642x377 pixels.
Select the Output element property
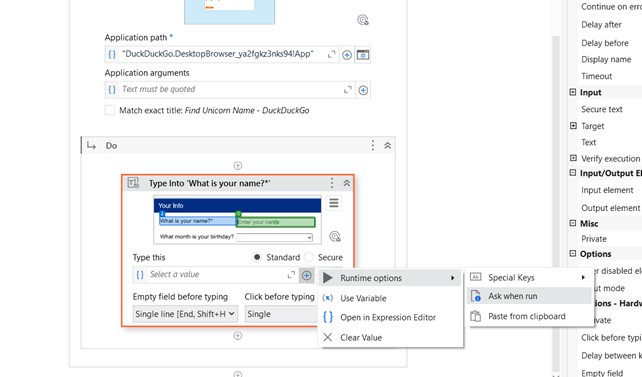(610, 208)
